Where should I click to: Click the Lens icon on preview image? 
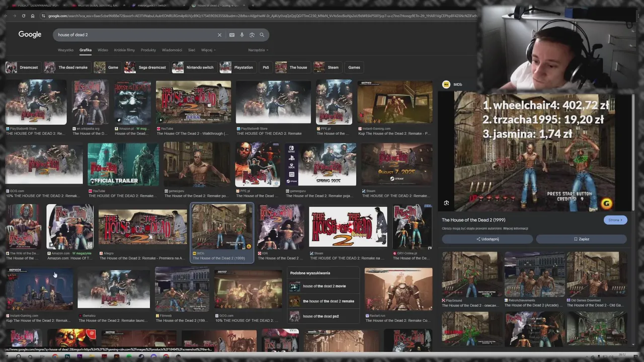(x=446, y=203)
